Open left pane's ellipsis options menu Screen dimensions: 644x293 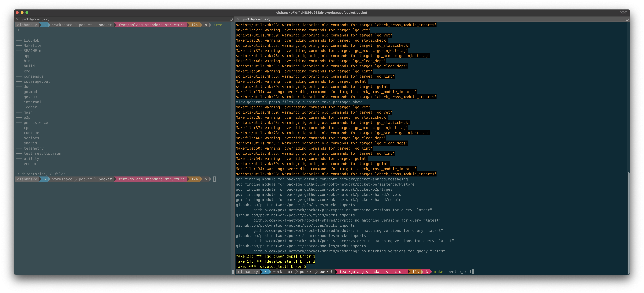click(x=231, y=19)
